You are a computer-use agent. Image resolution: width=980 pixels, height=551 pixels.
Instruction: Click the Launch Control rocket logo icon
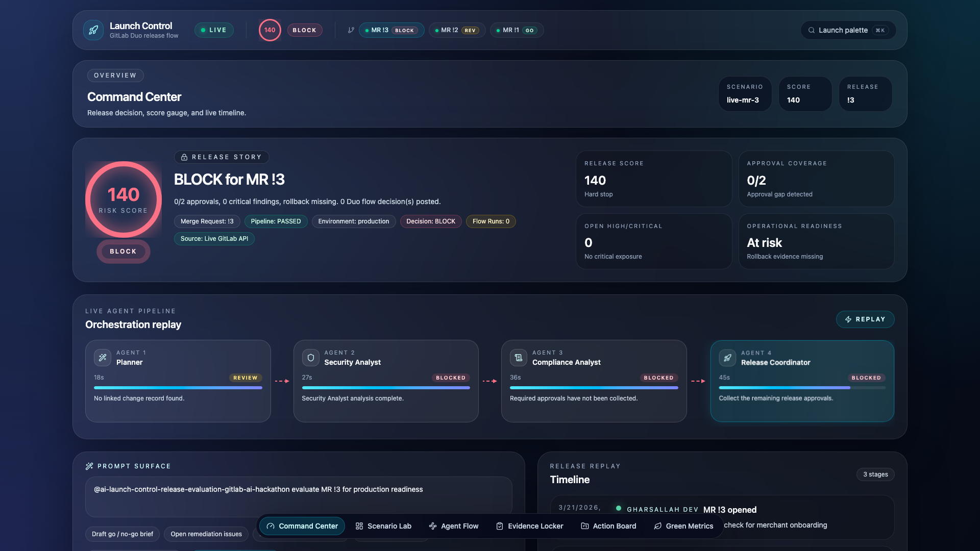tap(93, 30)
